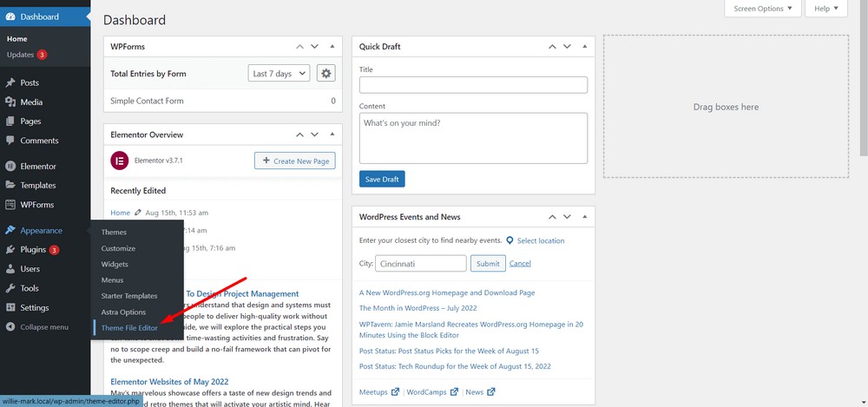The width and height of the screenshot is (868, 407).
Task: Move Quick Draft widget down
Action: [567, 47]
